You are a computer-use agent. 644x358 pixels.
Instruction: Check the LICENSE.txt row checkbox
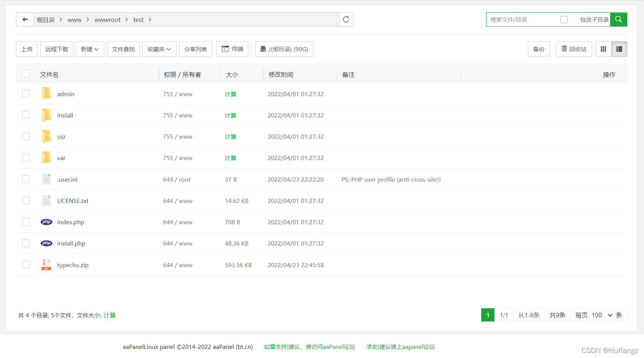point(26,200)
